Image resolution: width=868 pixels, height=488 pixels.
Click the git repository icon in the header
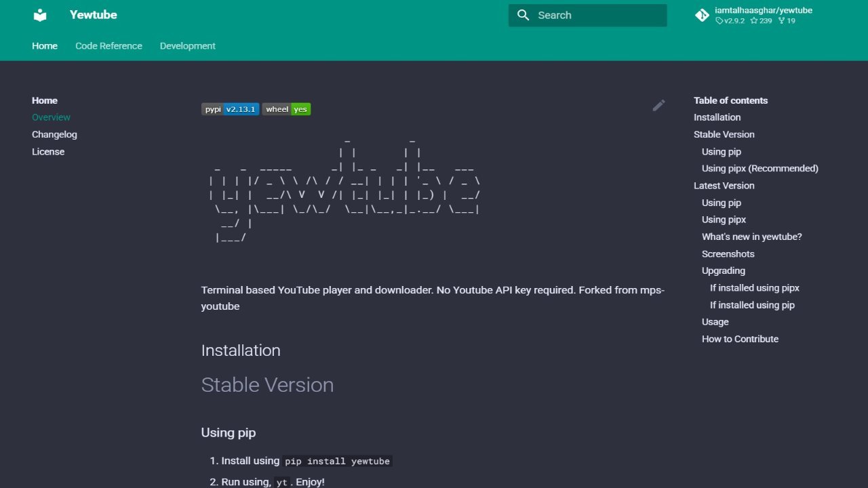click(x=702, y=15)
